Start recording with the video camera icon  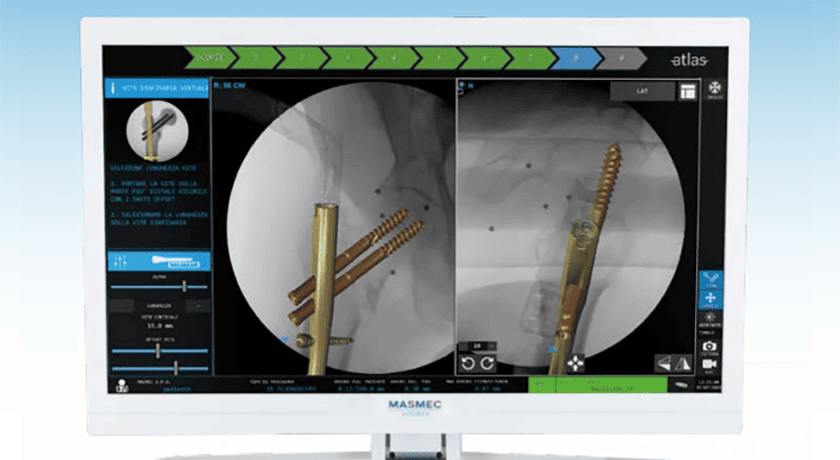709,366
